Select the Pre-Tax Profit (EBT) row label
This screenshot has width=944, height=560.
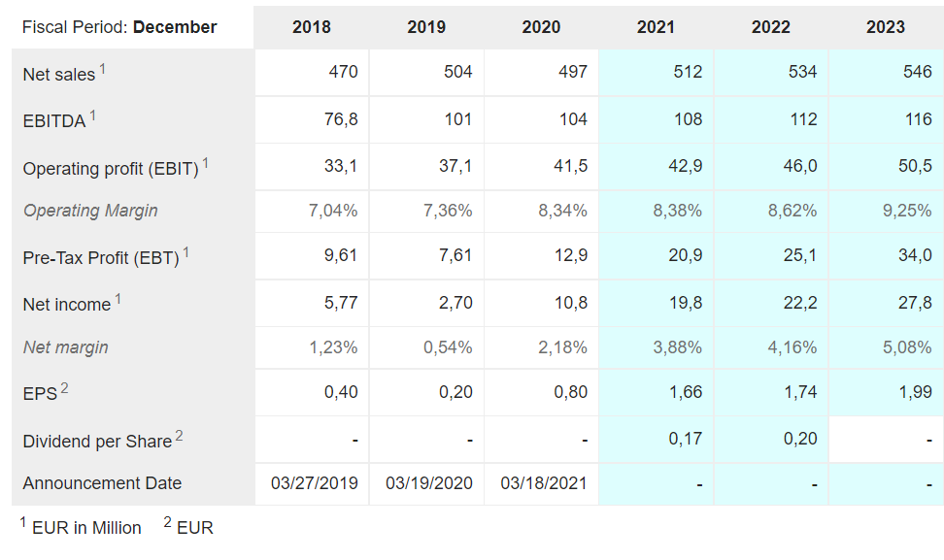(x=101, y=258)
